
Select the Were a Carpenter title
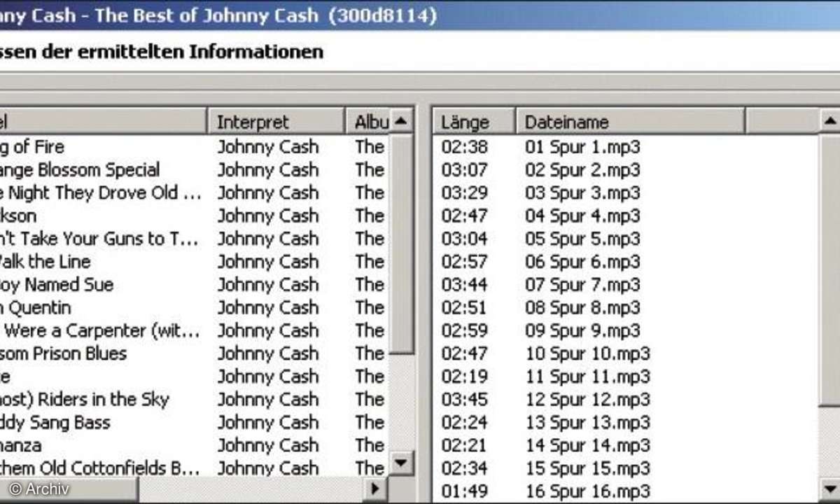click(100, 330)
